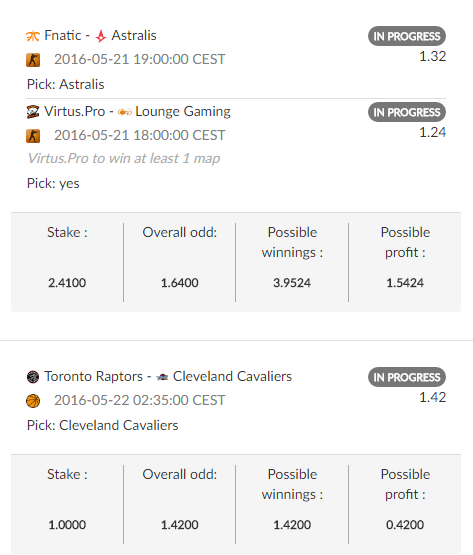473x555 pixels.
Task: Click the 3.9524 possible winnings value
Action: coord(292,283)
